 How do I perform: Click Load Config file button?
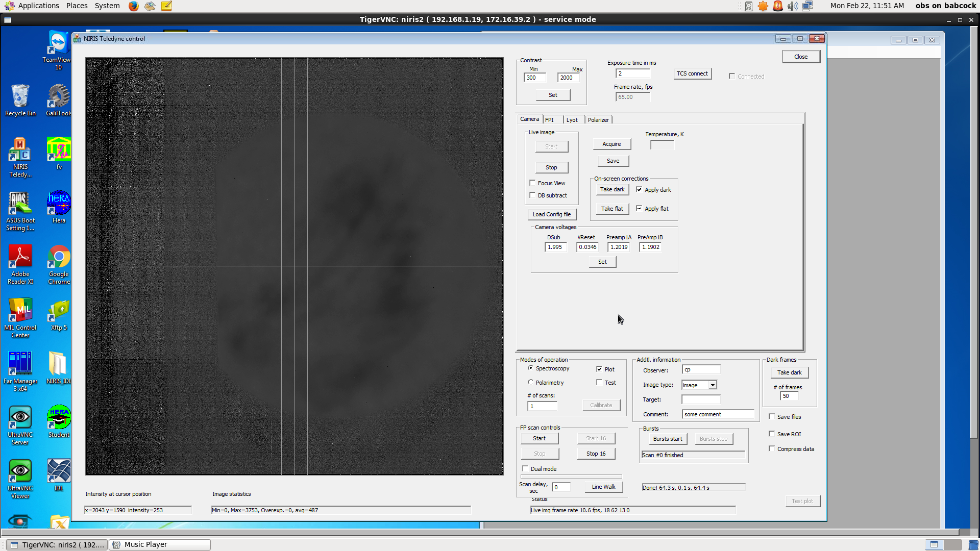coord(552,214)
